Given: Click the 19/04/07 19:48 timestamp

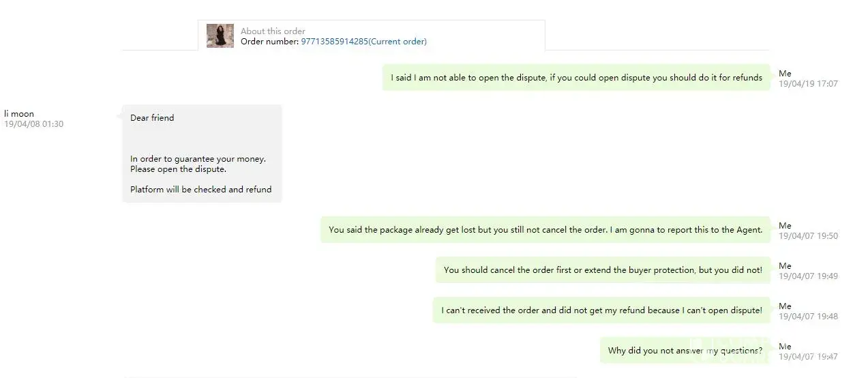Looking at the screenshot, I should [x=808, y=317].
